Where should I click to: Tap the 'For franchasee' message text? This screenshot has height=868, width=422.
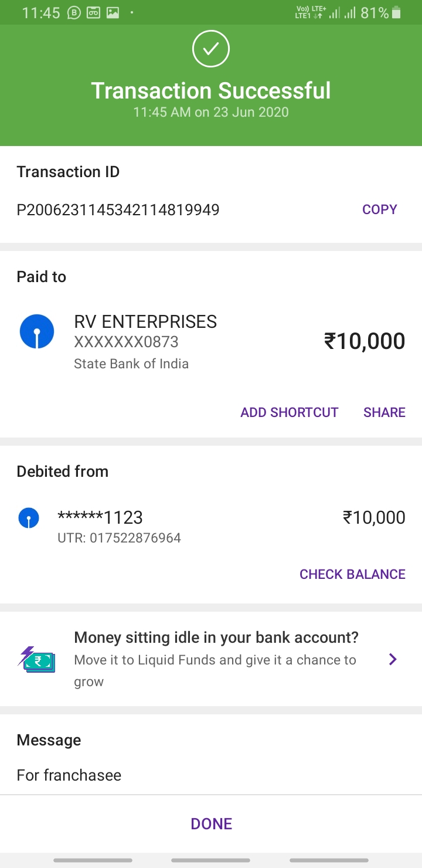69,775
